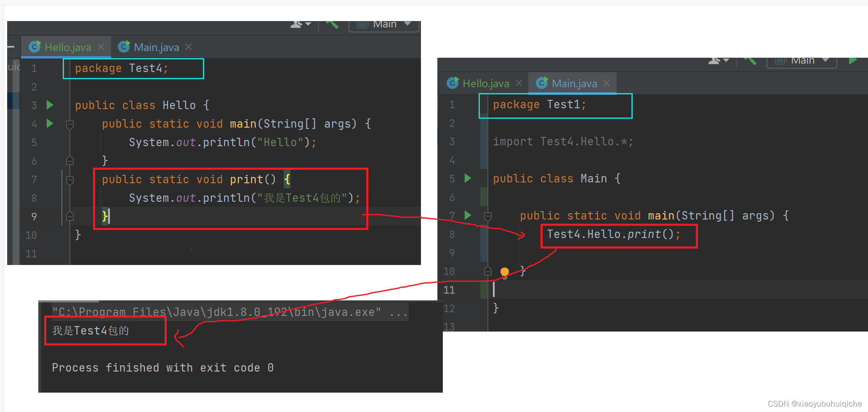Viewport: 868px width, 412px height.
Task: Click Hello.java file icon in left tab
Action: tap(35, 47)
